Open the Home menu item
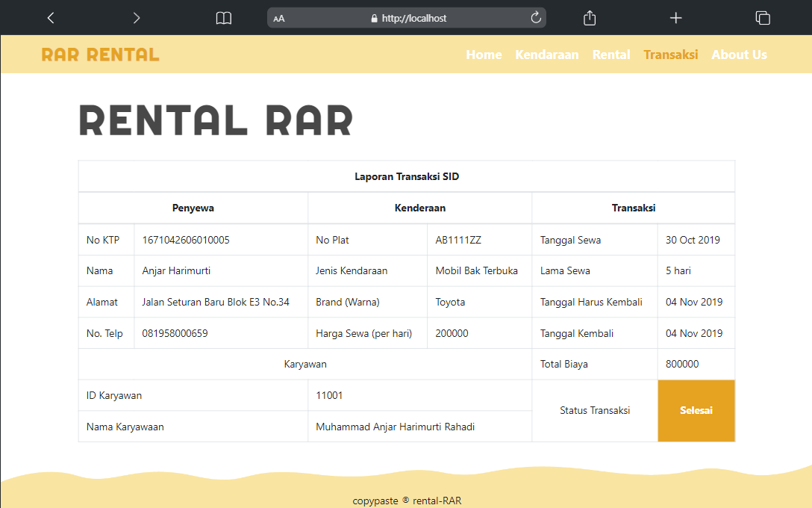 pos(484,55)
